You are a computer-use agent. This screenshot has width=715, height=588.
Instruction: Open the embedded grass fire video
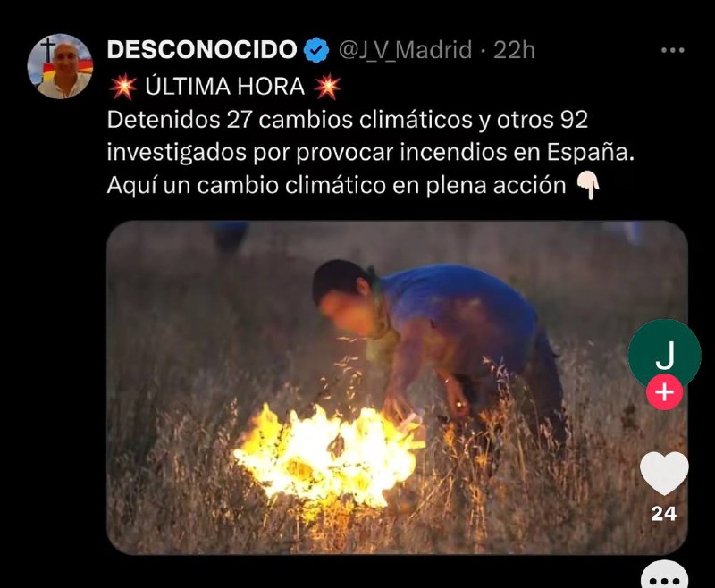coord(397,388)
